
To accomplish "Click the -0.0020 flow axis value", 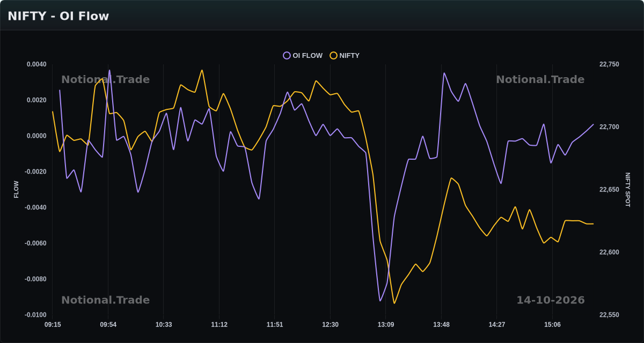I will (x=35, y=172).
